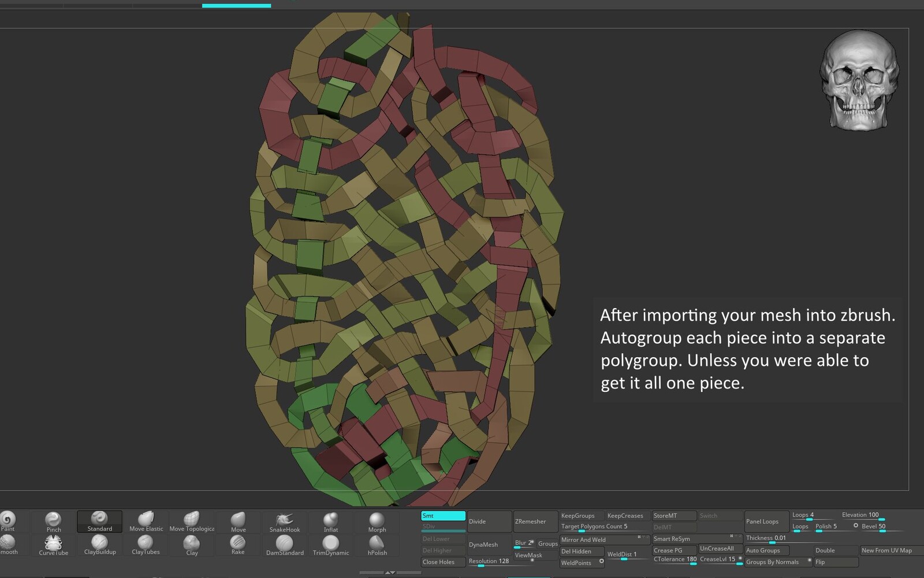This screenshot has width=924, height=578.
Task: Select the DamStandard brush
Action: (x=285, y=544)
